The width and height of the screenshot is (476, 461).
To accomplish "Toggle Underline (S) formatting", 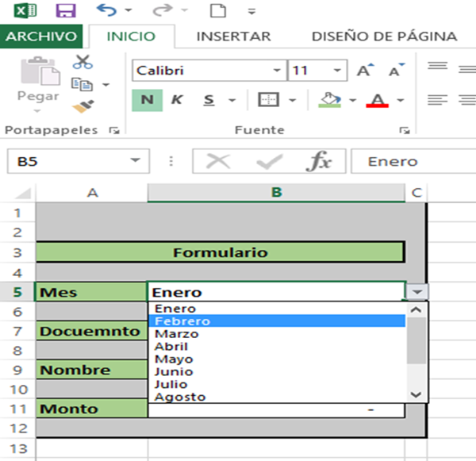I will 209,100.
